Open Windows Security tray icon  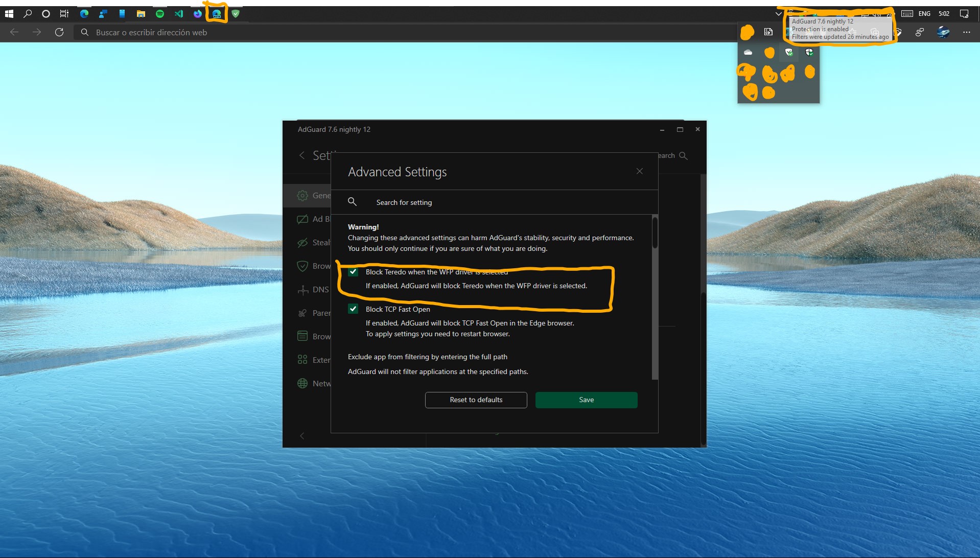[809, 52]
